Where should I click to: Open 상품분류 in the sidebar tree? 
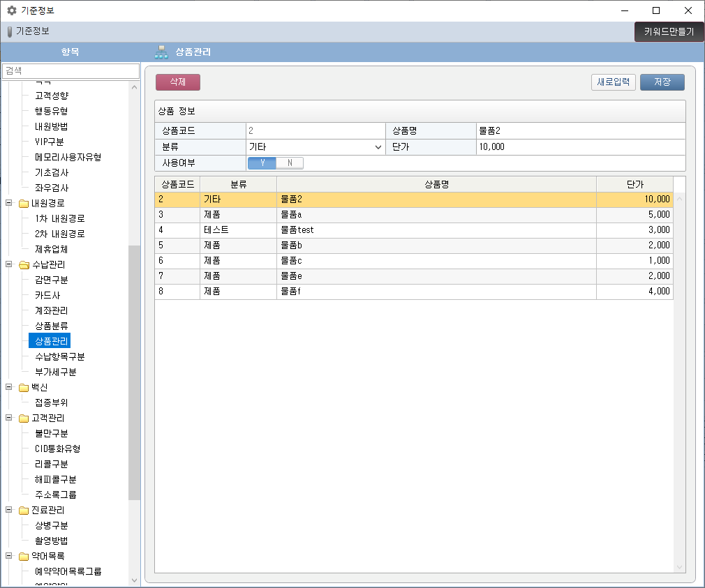[x=52, y=326]
